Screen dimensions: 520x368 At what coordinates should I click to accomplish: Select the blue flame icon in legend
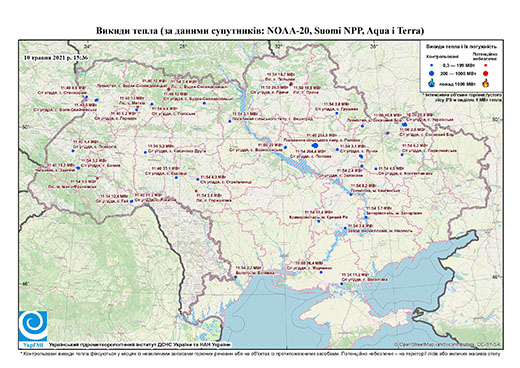[432, 83]
